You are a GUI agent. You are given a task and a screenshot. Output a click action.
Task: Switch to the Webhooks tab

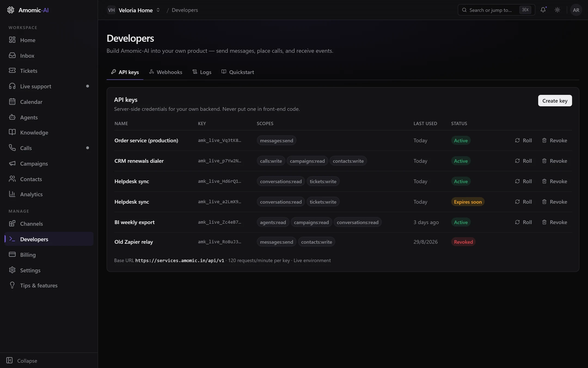pos(166,72)
